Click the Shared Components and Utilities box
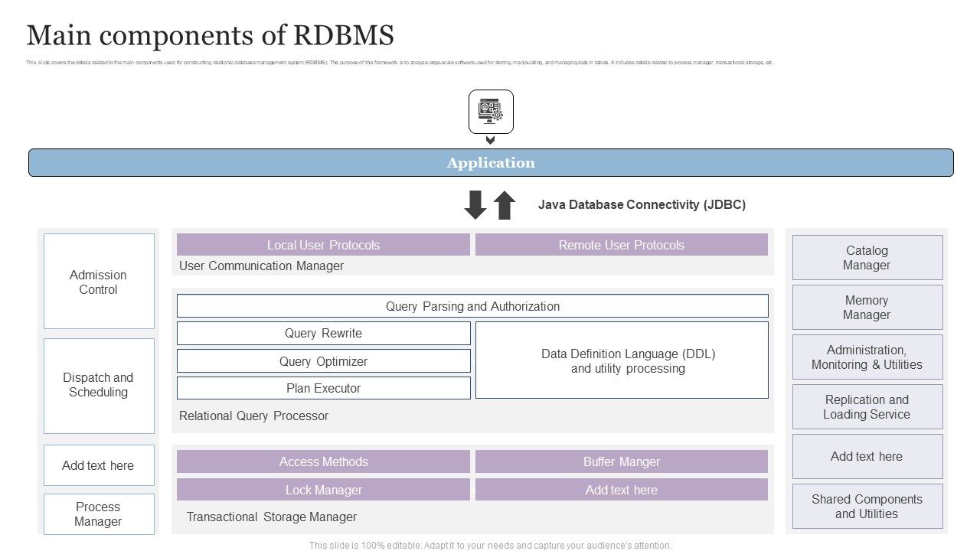The height and width of the screenshot is (551, 980). pos(867,507)
